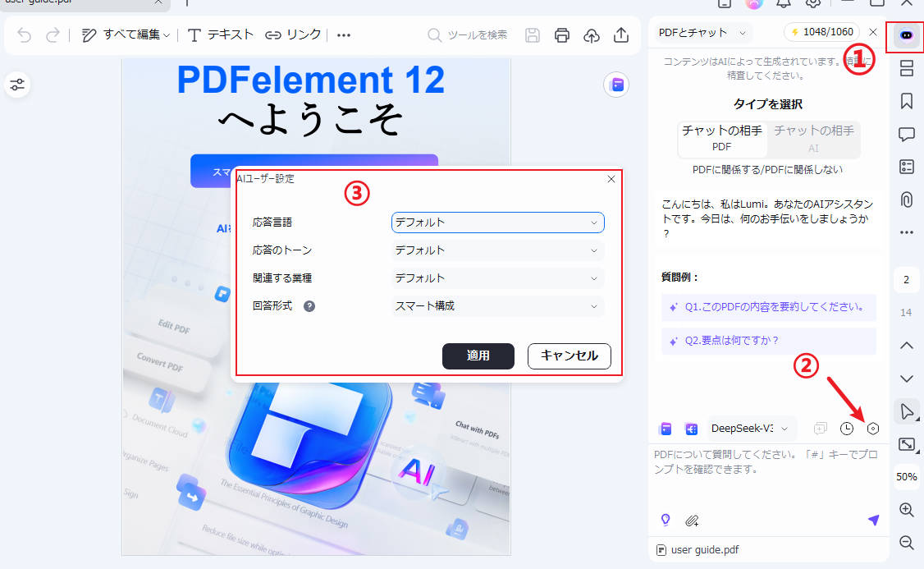
Task: Click the 50% zoom level control
Action: coord(906,476)
